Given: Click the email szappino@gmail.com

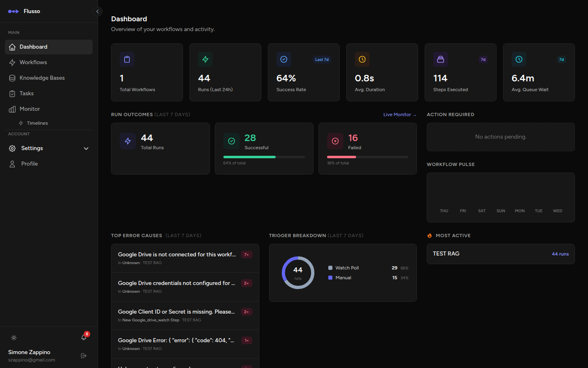Looking at the screenshot, I should click(31, 360).
